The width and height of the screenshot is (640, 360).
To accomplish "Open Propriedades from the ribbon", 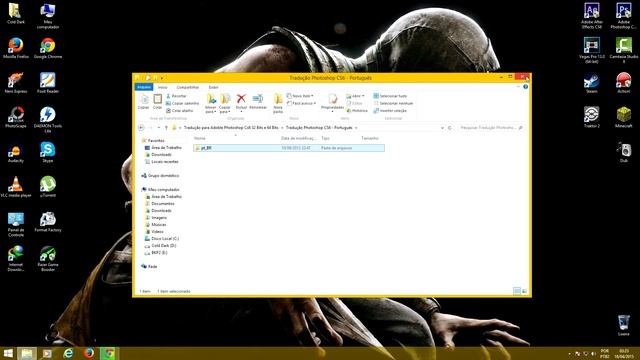I will pyautogui.click(x=332, y=102).
